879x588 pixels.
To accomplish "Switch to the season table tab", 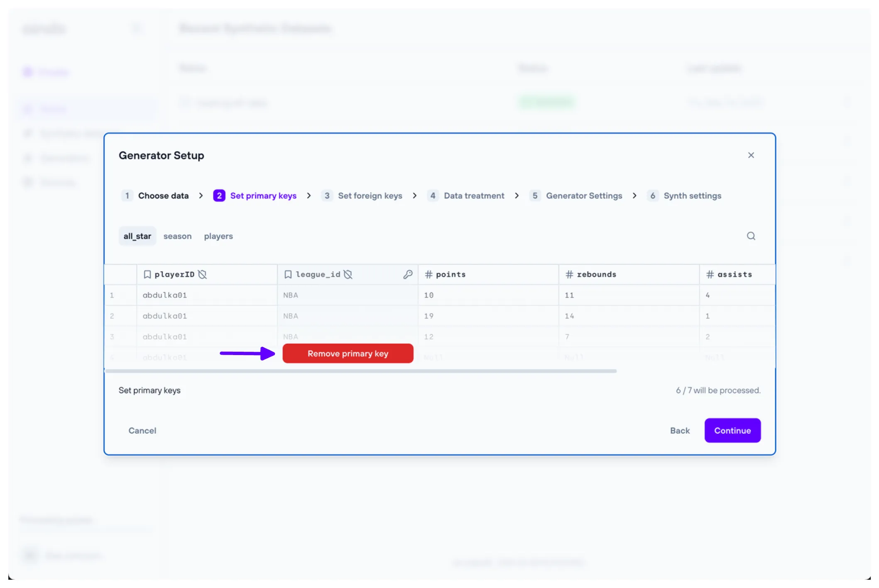I will (x=177, y=236).
